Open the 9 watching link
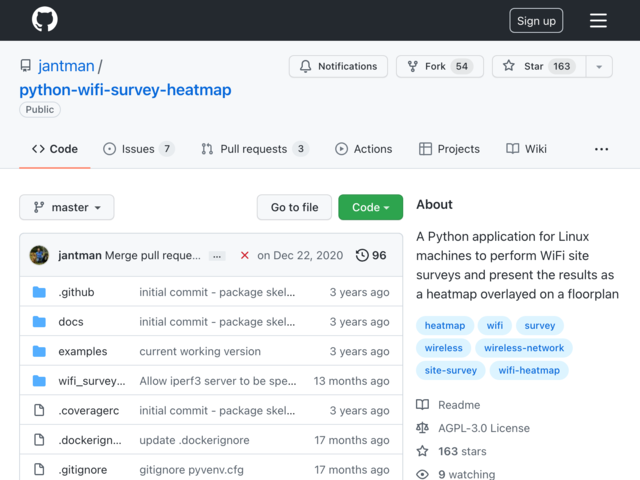 (x=467, y=474)
